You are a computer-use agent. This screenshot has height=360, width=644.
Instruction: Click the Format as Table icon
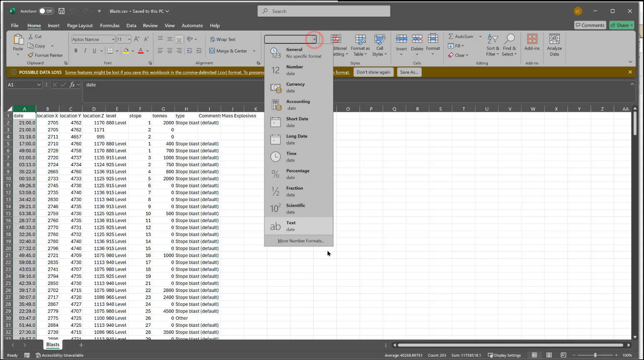click(x=360, y=40)
